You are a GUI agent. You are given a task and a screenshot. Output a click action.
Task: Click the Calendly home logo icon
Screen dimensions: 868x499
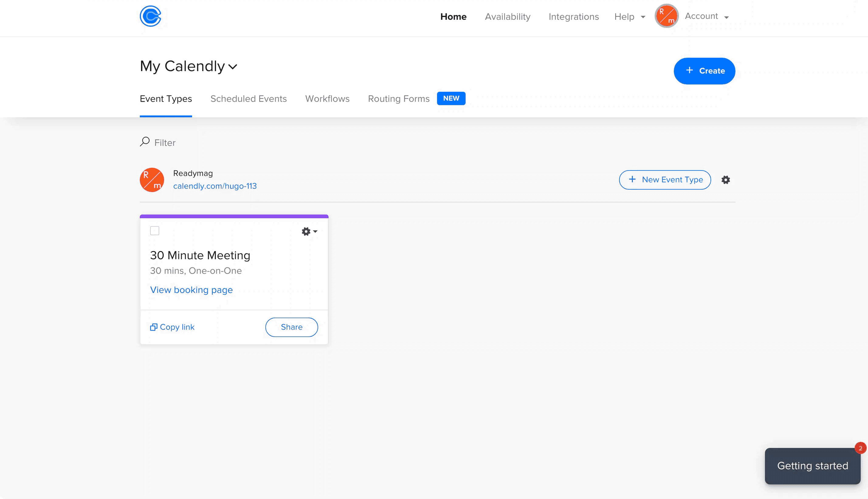[x=151, y=16]
